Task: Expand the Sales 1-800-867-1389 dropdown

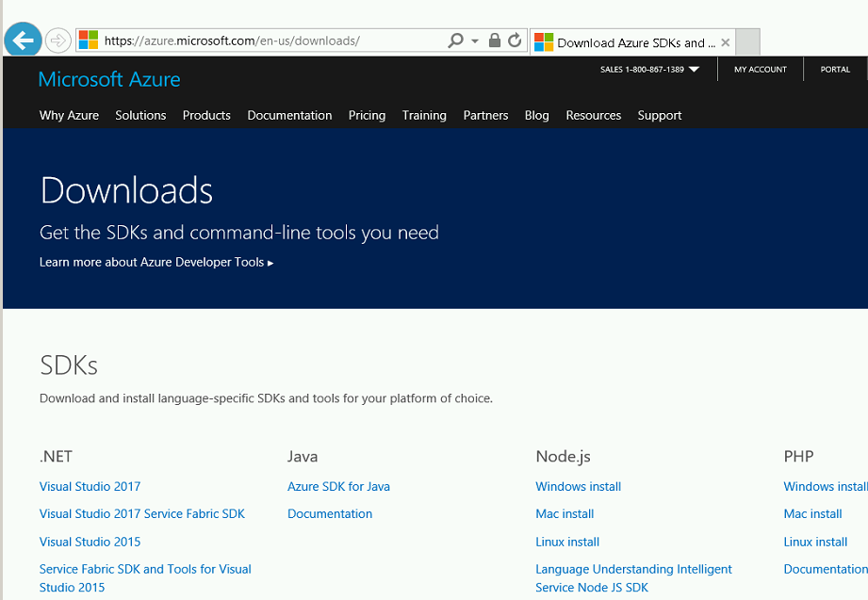Action: click(x=650, y=69)
